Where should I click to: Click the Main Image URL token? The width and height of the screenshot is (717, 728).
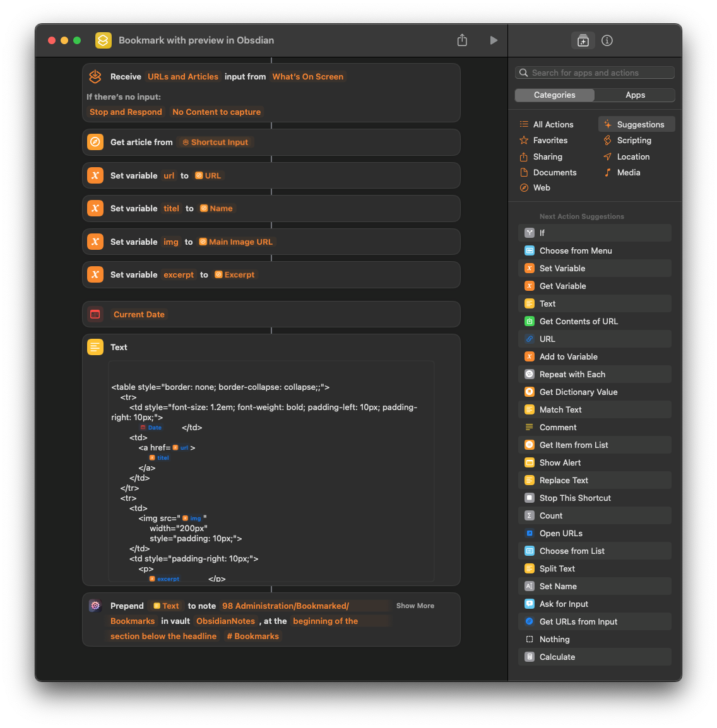[236, 242]
